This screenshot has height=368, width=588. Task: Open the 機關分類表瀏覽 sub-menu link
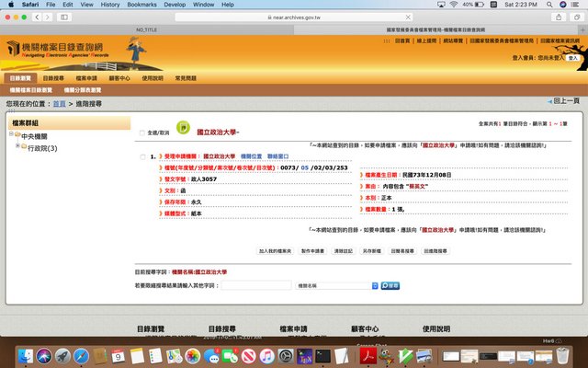pos(83,90)
